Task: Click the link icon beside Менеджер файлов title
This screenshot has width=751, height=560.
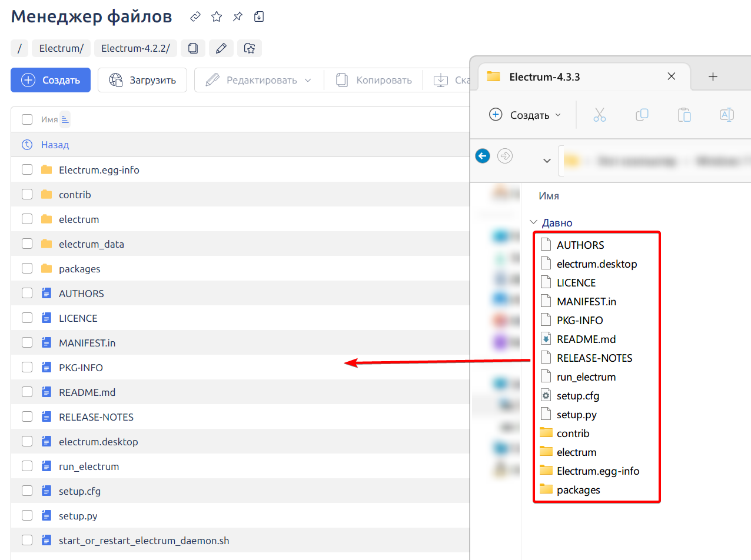Action: pos(195,17)
